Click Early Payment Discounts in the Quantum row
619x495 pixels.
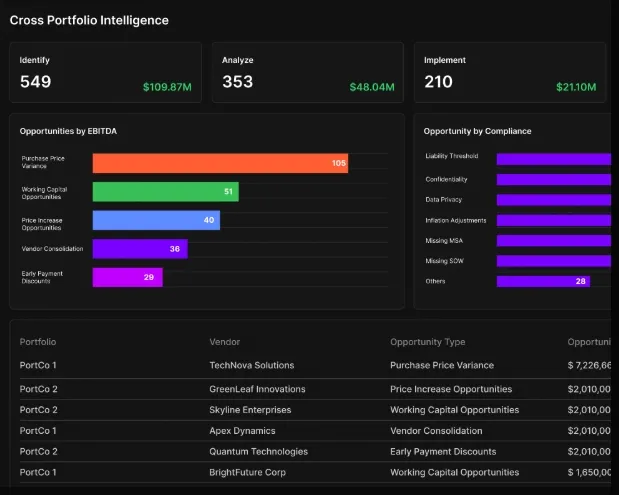[443, 452]
